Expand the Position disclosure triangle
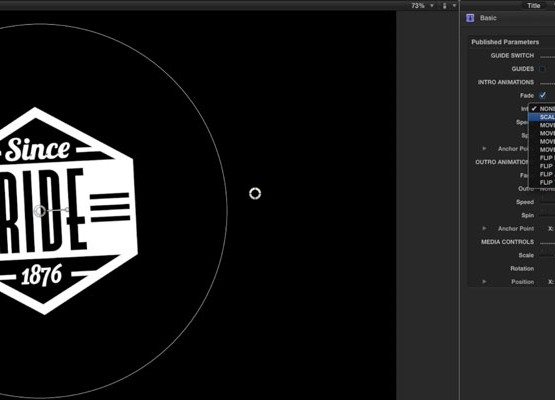 click(485, 282)
